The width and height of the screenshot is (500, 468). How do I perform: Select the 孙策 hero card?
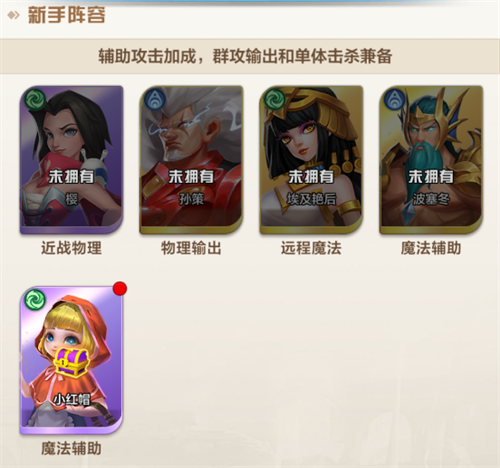coord(191,160)
